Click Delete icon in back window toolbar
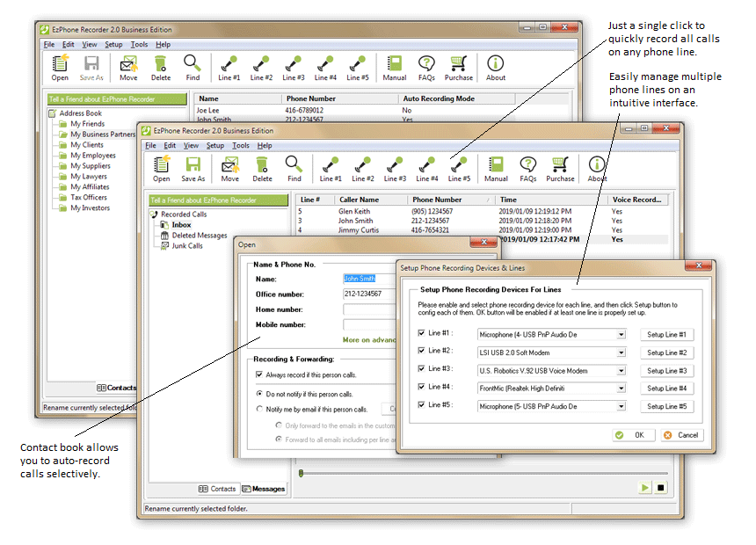This screenshot has width=756, height=545. pyautogui.click(x=161, y=68)
